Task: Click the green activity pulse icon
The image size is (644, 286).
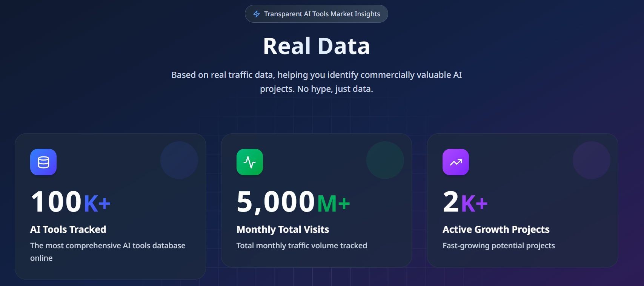Action: click(250, 162)
